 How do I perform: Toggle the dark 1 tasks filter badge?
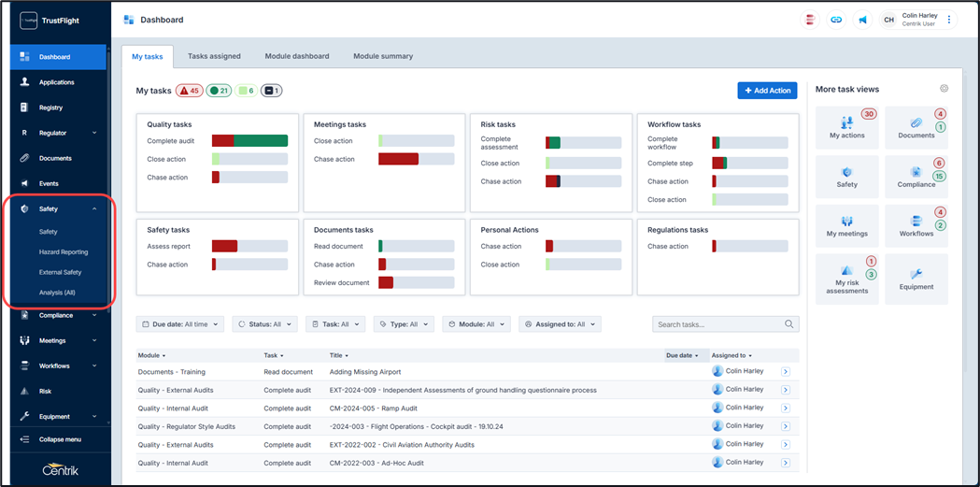tap(271, 91)
